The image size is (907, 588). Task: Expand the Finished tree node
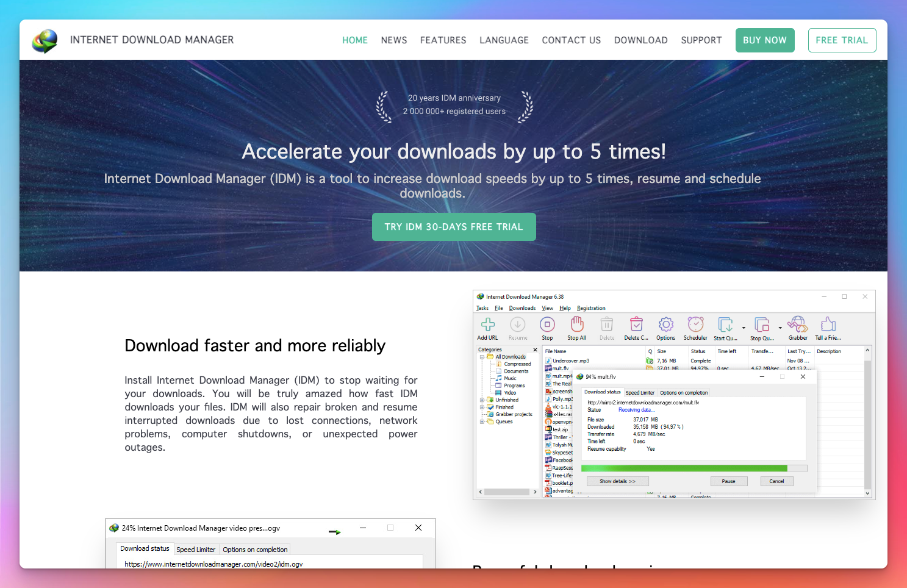tap(482, 407)
